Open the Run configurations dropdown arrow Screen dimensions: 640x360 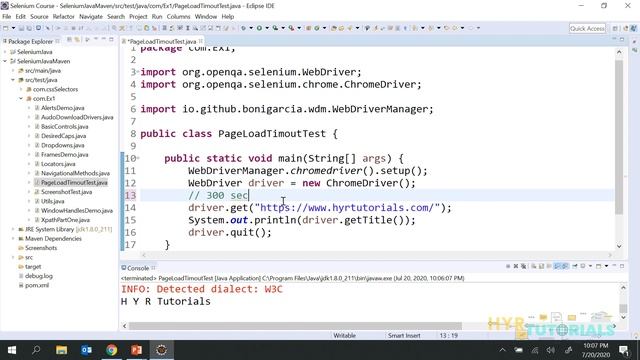[267, 28]
